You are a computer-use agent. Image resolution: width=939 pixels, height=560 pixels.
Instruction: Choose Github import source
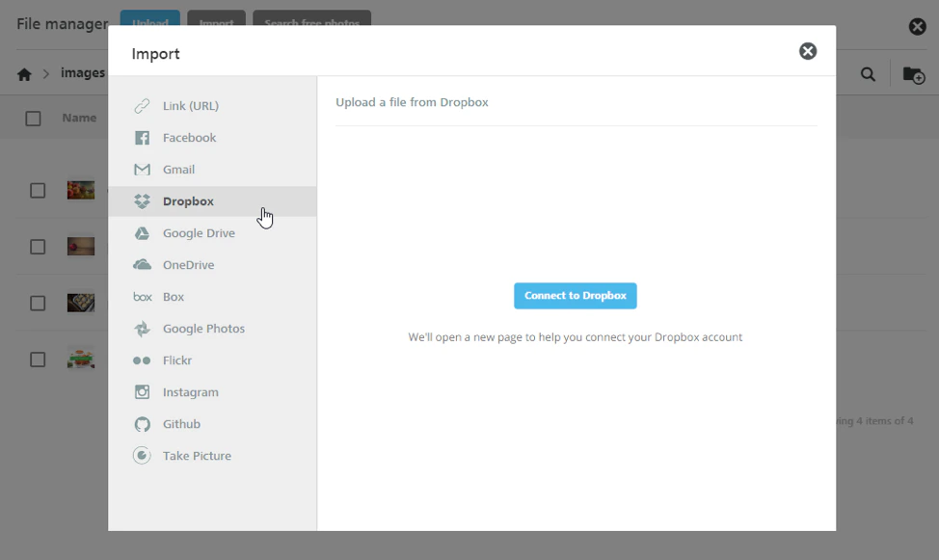(x=212, y=424)
